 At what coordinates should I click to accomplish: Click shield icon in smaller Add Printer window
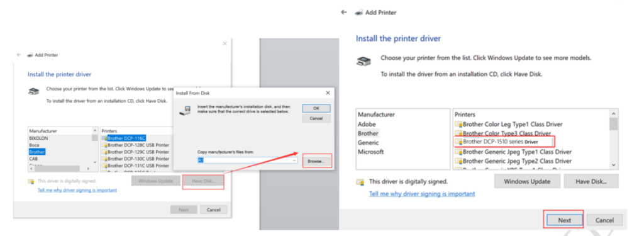pyautogui.click(x=31, y=181)
